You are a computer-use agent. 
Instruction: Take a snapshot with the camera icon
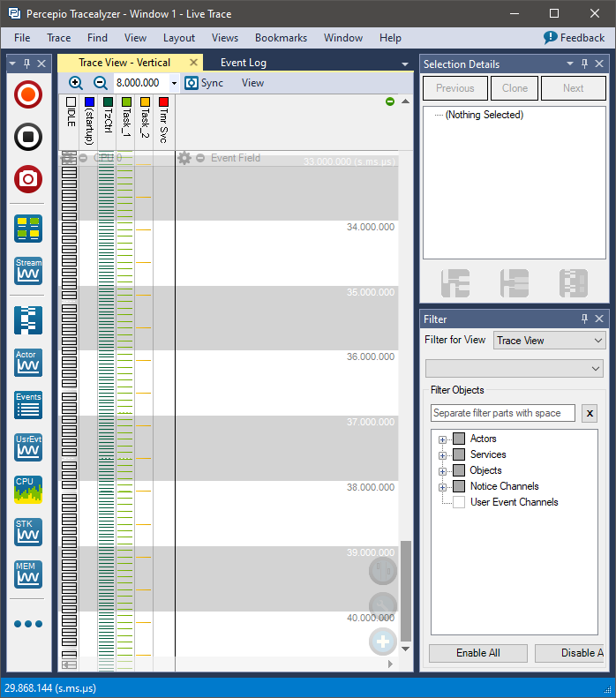[x=28, y=179]
